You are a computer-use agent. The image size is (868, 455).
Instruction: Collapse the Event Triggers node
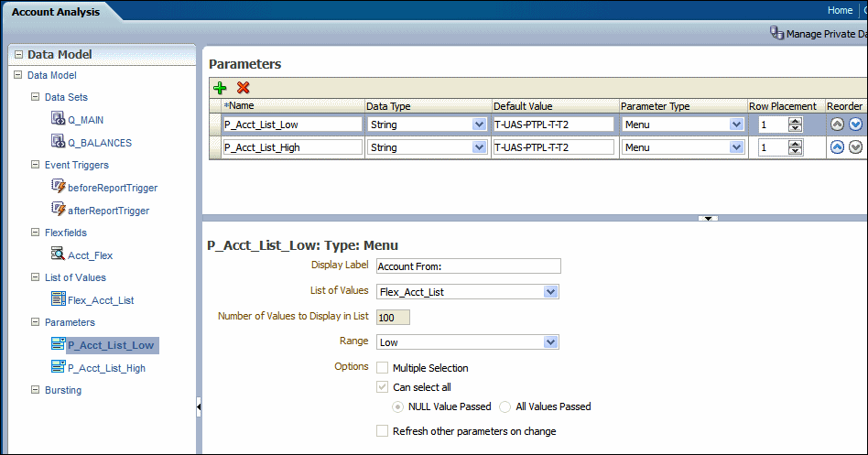(x=36, y=165)
